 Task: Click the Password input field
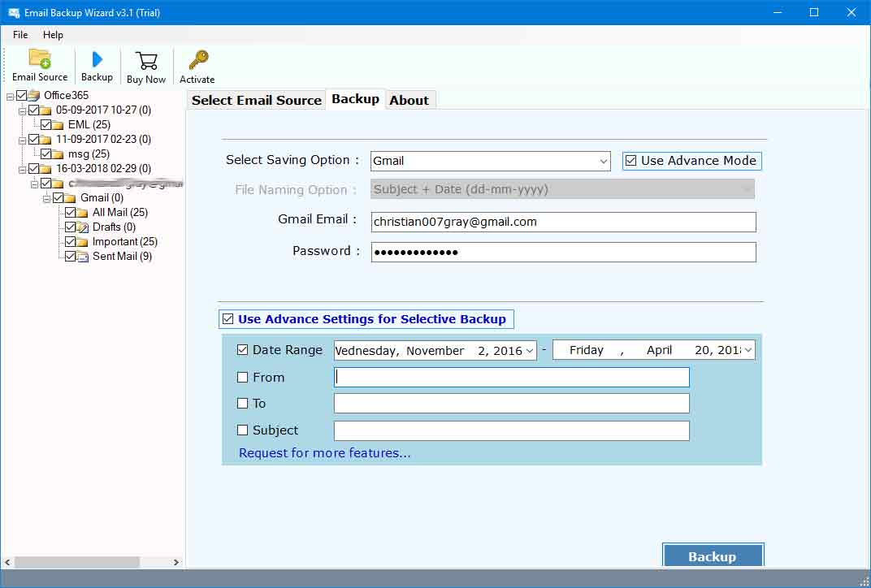[x=563, y=252]
